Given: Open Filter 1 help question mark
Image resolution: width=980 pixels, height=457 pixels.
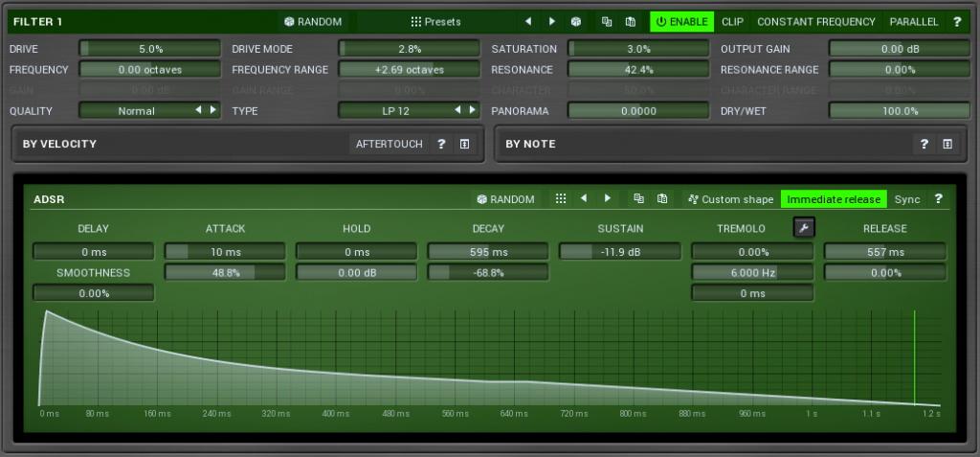Looking at the screenshot, I should (957, 22).
